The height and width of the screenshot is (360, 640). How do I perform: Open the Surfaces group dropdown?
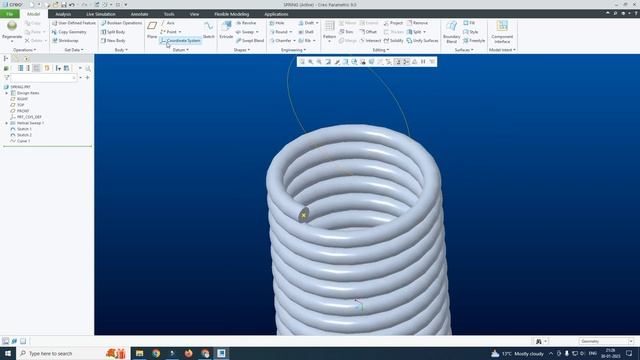pyautogui.click(x=464, y=50)
